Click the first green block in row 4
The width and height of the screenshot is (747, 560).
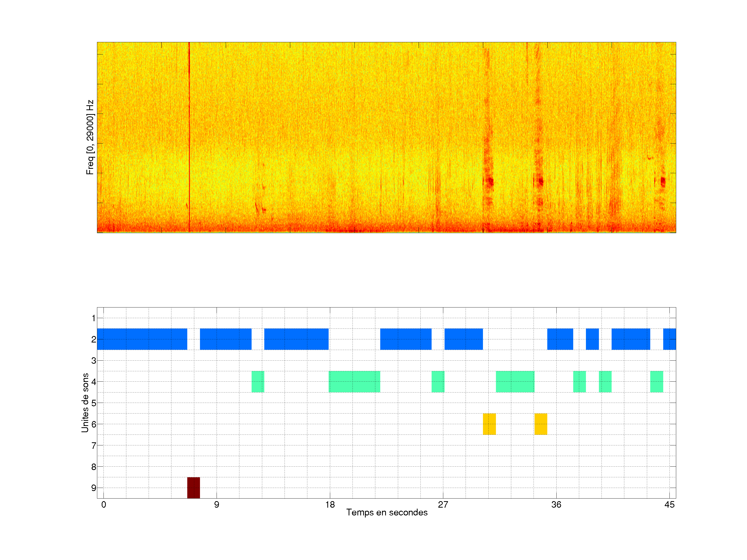click(x=258, y=381)
